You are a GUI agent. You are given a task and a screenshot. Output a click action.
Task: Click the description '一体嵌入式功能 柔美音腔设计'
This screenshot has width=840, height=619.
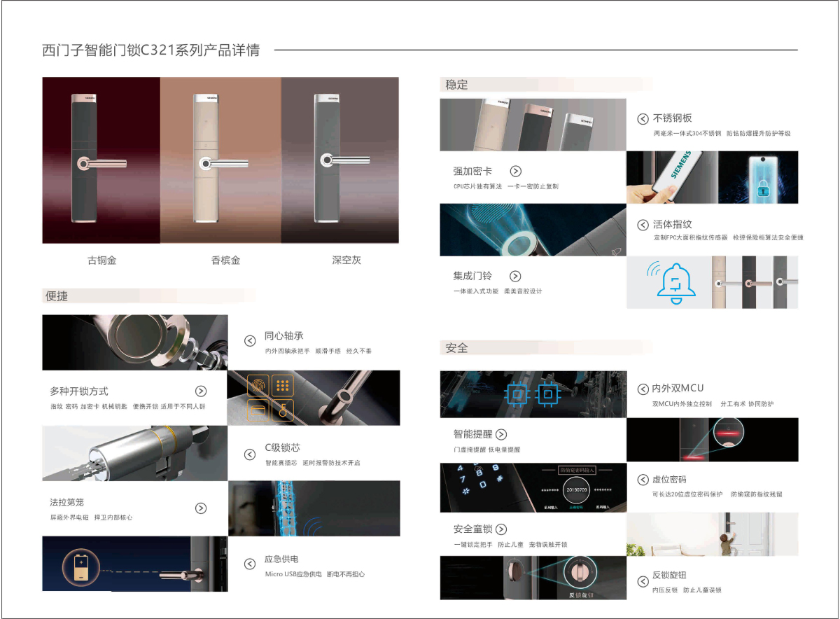[497, 291]
